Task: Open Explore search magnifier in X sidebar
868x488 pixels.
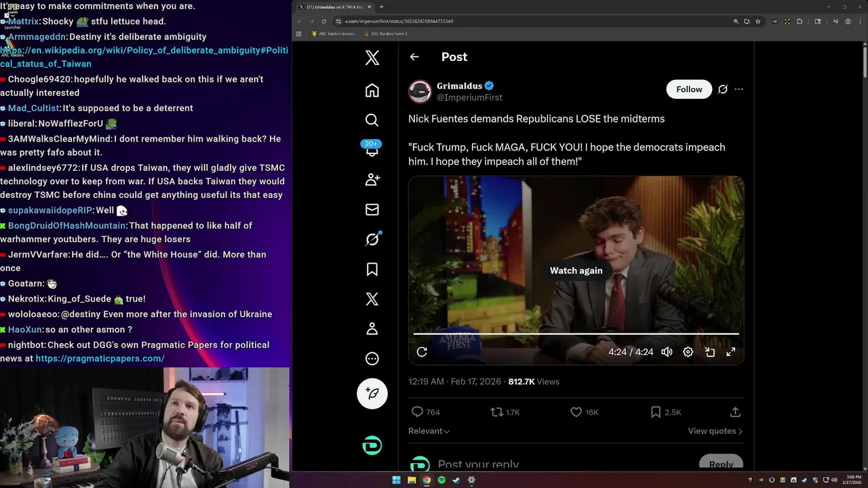Action: click(x=372, y=120)
